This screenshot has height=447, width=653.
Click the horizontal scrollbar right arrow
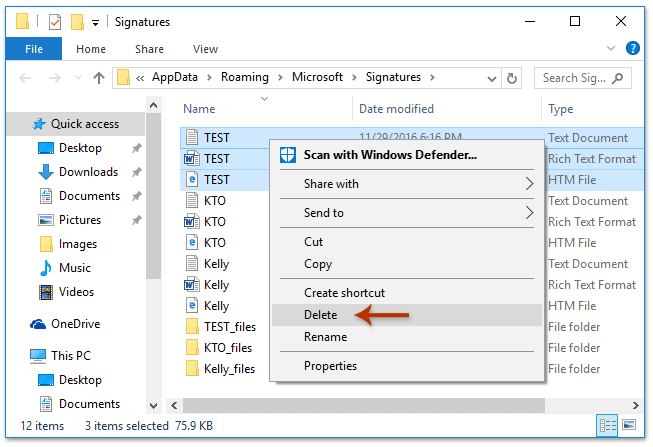pos(636,405)
